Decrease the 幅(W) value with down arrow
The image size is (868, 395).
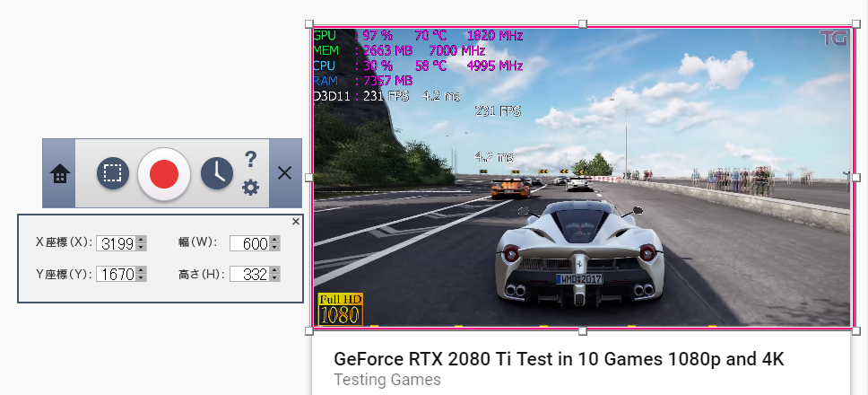coord(275,247)
